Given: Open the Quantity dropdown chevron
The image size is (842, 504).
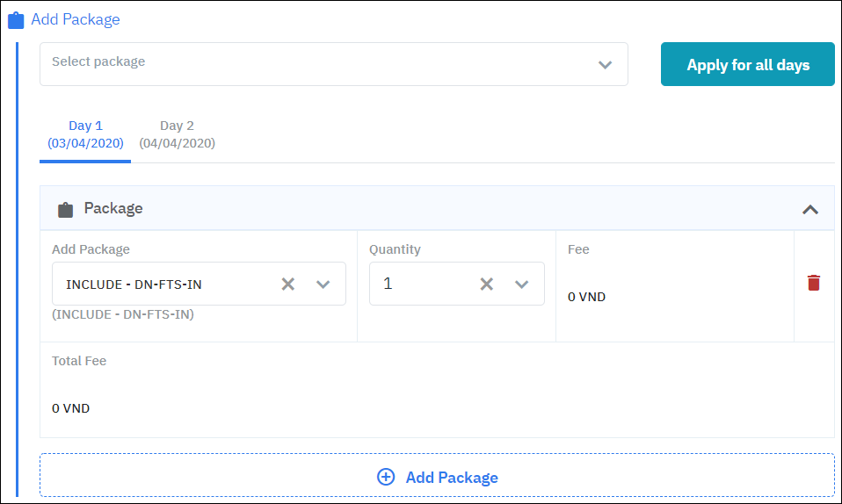Looking at the screenshot, I should pyautogui.click(x=521, y=284).
